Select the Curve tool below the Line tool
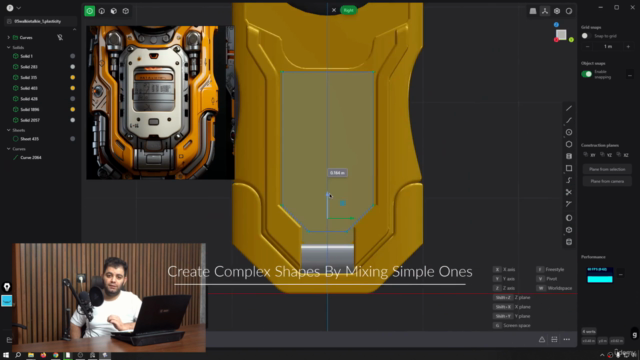Viewport: 640px width, 360px height. click(569, 120)
